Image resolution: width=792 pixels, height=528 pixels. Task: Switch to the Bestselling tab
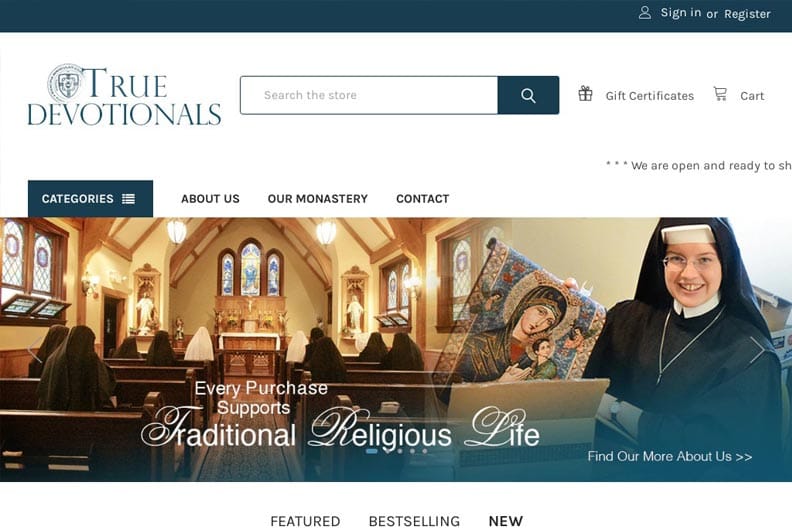coord(414,521)
